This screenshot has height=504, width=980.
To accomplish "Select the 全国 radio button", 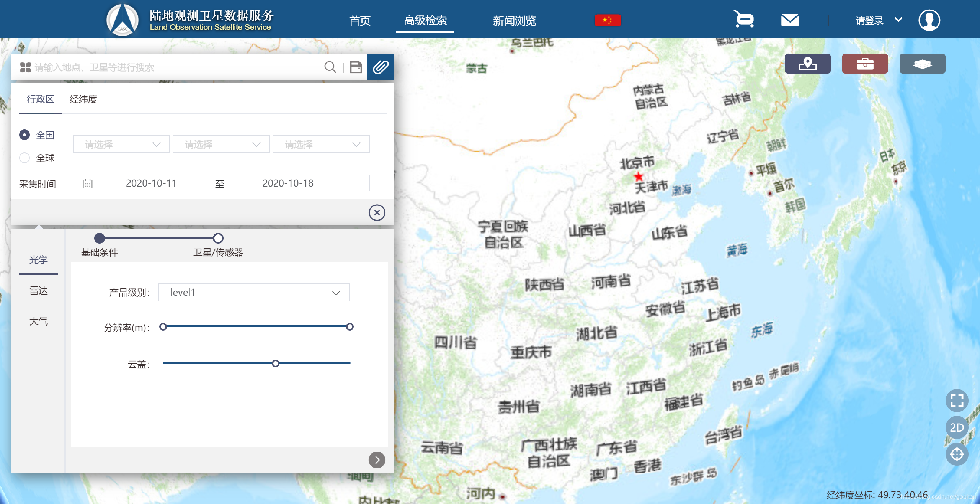I will tap(24, 135).
